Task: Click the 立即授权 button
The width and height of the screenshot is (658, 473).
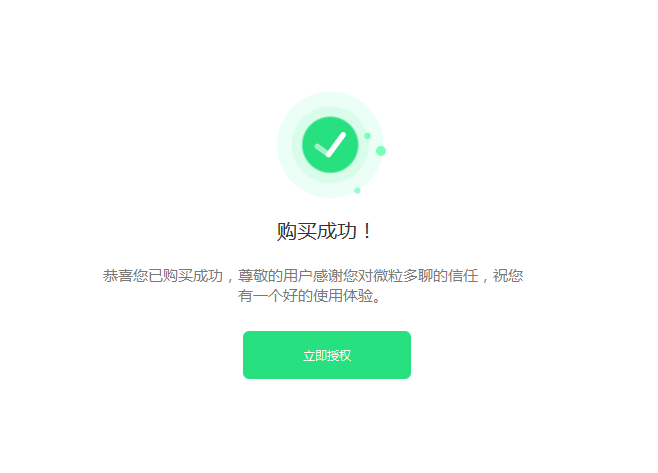Action: coord(327,355)
